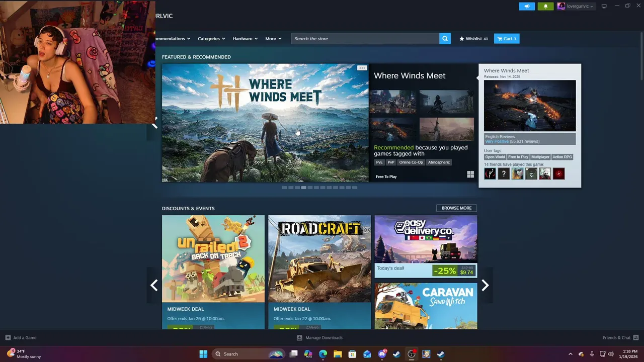Click the first featured carousel dot
Image resolution: width=644 pixels, height=362 pixels.
pyautogui.click(x=284, y=188)
